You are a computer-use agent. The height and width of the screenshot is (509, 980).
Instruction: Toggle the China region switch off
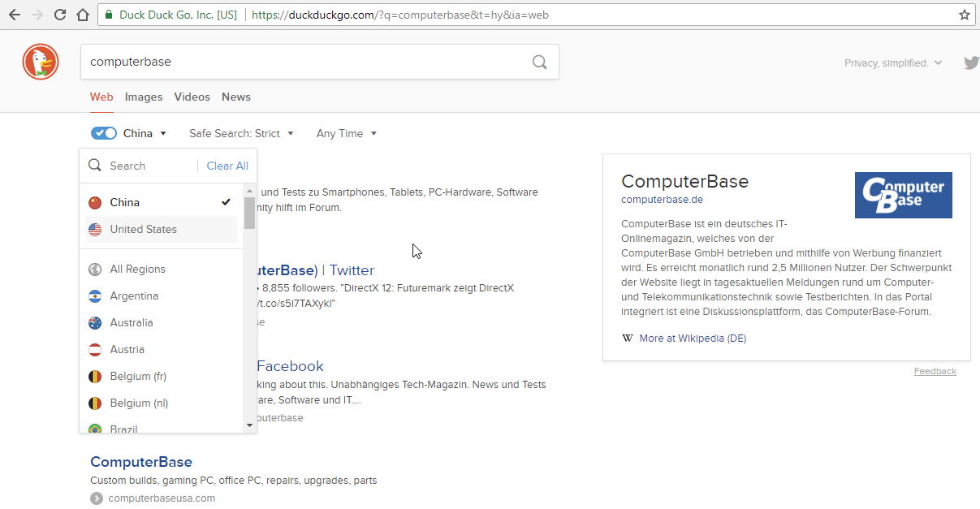[x=104, y=133]
